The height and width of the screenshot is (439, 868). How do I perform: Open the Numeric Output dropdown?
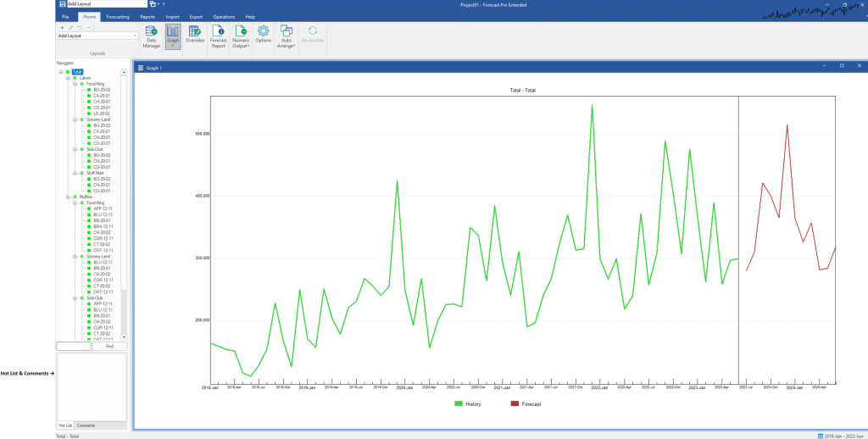241,36
